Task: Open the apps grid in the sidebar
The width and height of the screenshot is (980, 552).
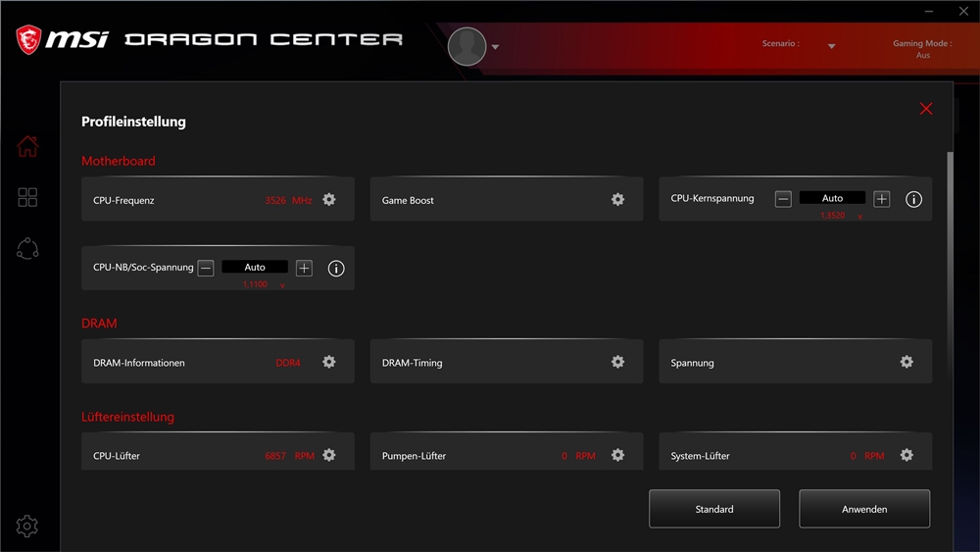Action: pyautogui.click(x=27, y=197)
